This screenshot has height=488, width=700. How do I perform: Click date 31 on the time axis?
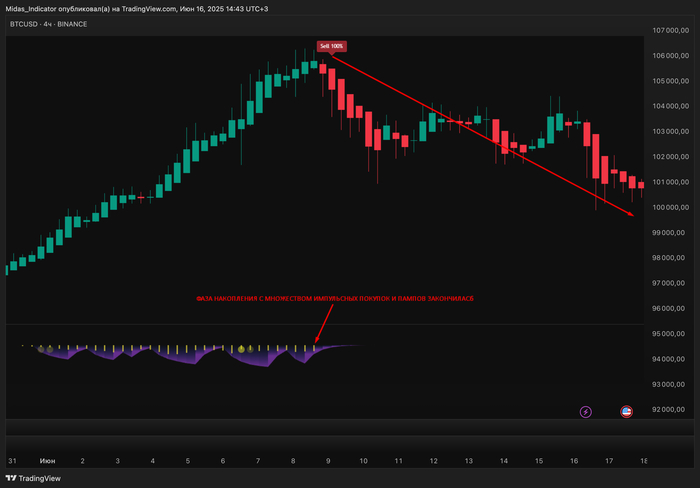[12, 461]
